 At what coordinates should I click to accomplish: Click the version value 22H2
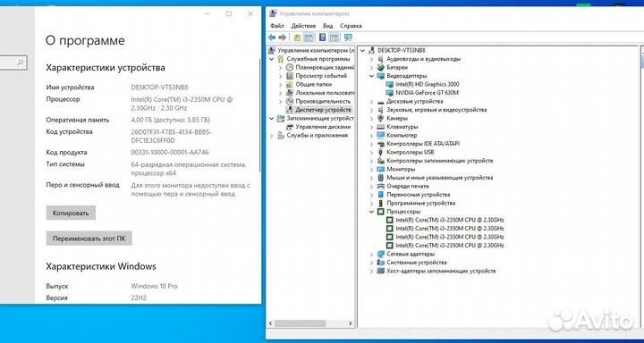coord(139,297)
